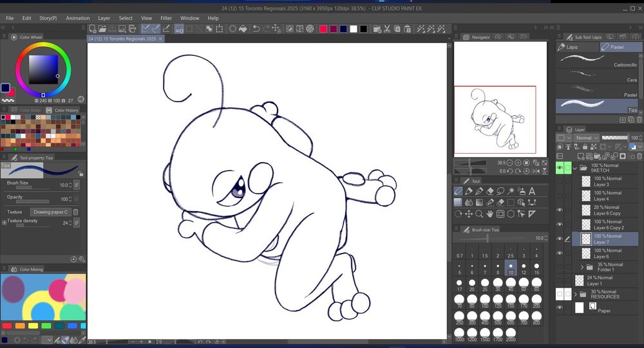The height and width of the screenshot is (348, 644).
Task: Expand the RESOURCES folder
Action: click(x=575, y=294)
